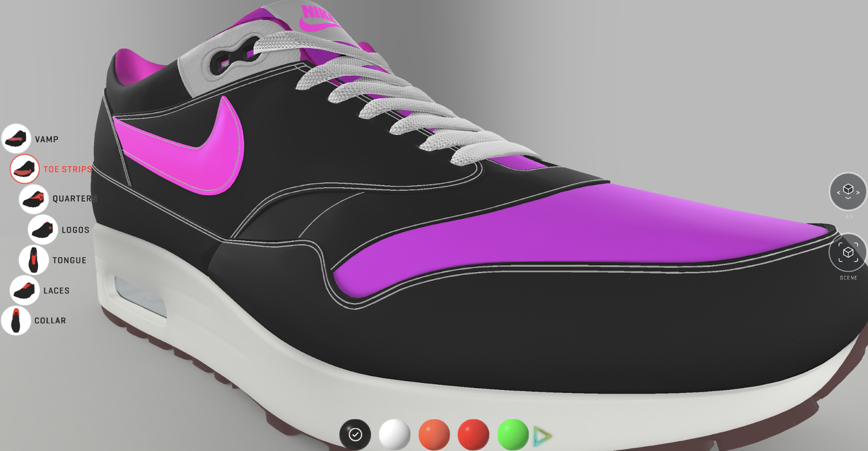
Task: Select the Toe Strips shoe part icon
Action: (25, 169)
